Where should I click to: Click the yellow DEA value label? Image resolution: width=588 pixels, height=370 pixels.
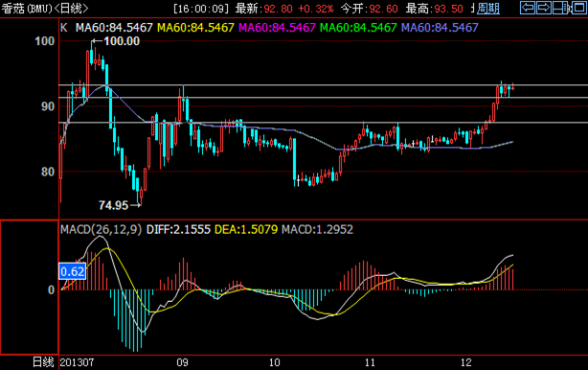point(246,229)
